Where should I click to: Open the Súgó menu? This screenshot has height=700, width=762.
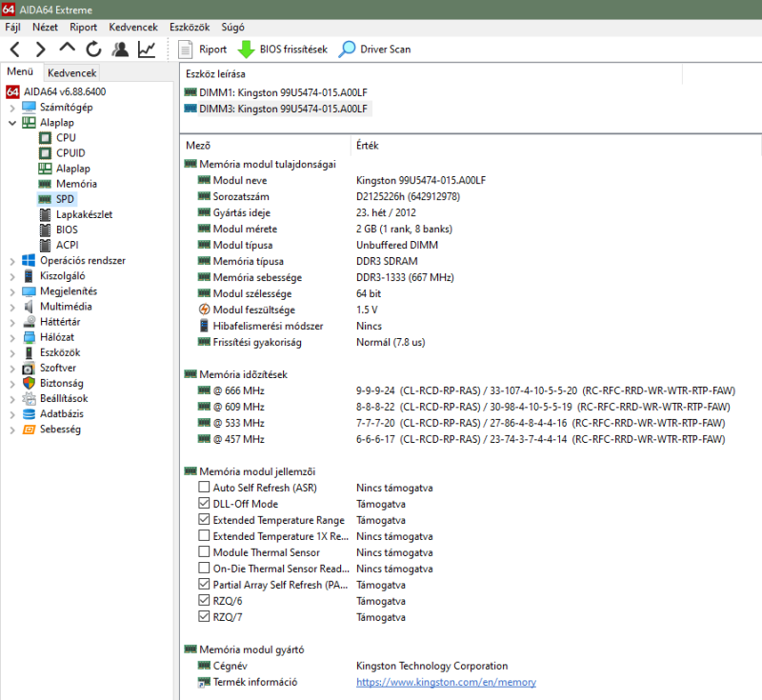(x=232, y=28)
